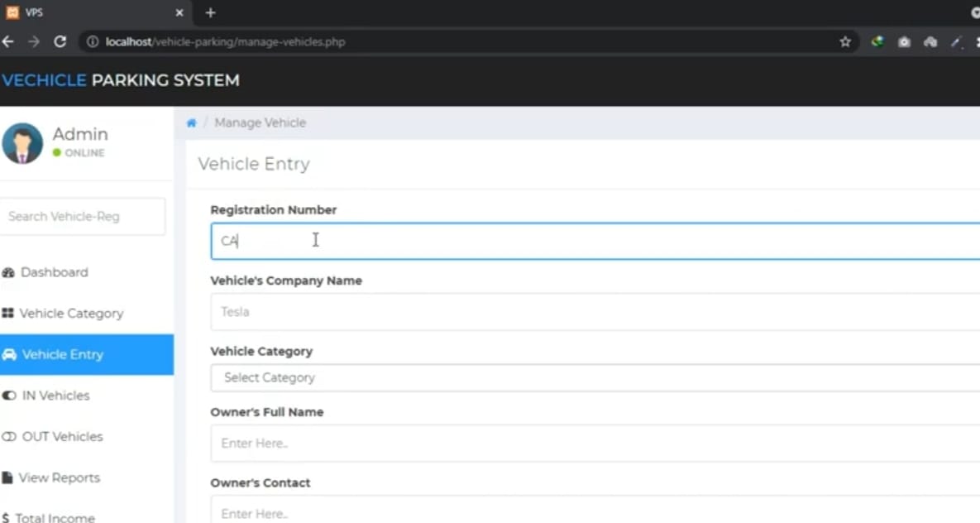980x523 pixels.
Task: Select Vehicle Entry sidebar item
Action: tap(62, 354)
